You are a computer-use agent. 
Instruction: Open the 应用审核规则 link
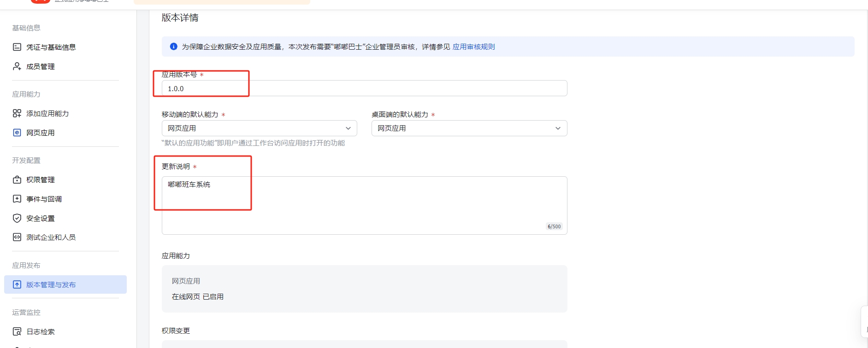point(473,46)
